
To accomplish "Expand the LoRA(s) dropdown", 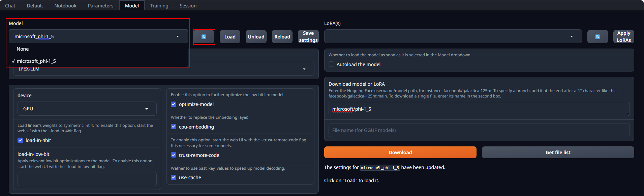I will (x=453, y=36).
